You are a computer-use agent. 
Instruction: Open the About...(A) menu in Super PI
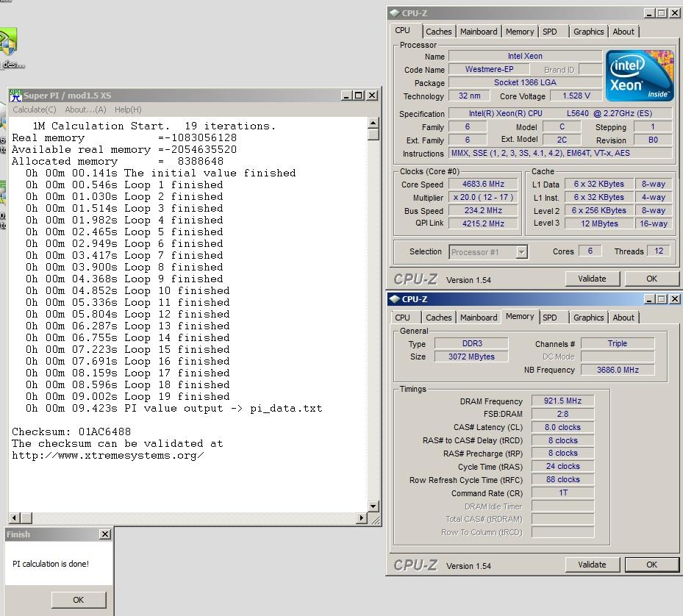click(x=85, y=110)
